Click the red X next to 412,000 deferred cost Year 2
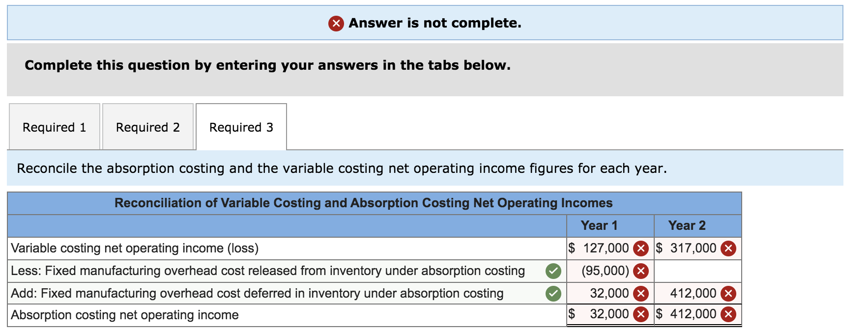The width and height of the screenshot is (868, 332). point(728,293)
